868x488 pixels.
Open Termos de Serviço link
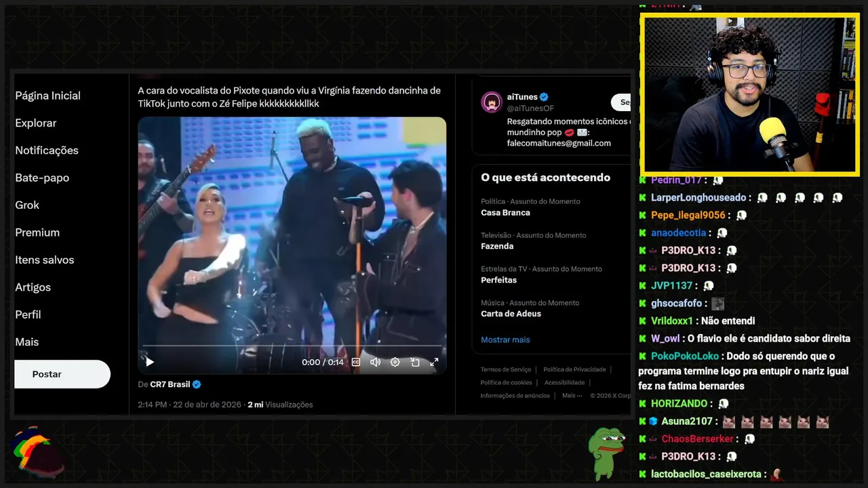[x=506, y=369]
